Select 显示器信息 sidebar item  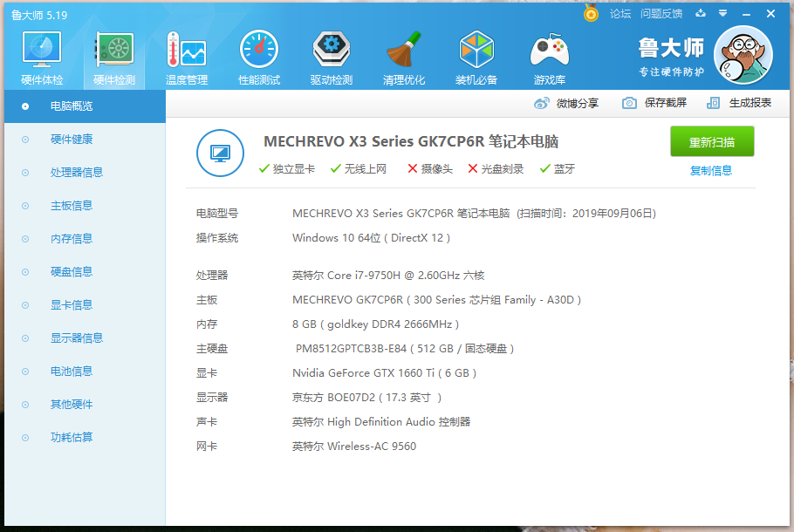coord(86,338)
